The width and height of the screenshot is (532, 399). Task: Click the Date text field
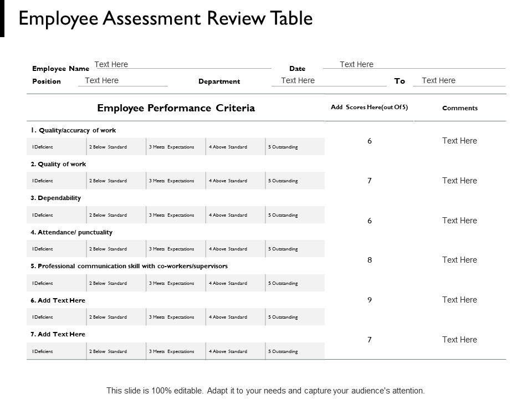(x=357, y=65)
